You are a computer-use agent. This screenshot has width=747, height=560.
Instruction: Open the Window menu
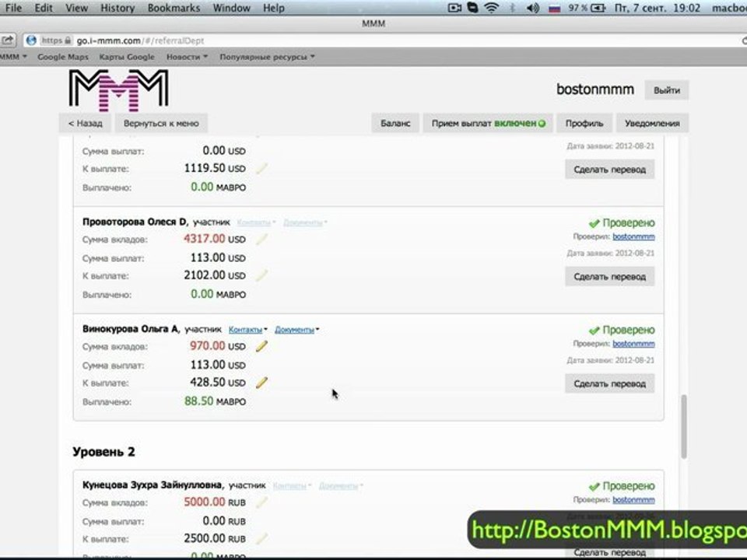coord(232,8)
